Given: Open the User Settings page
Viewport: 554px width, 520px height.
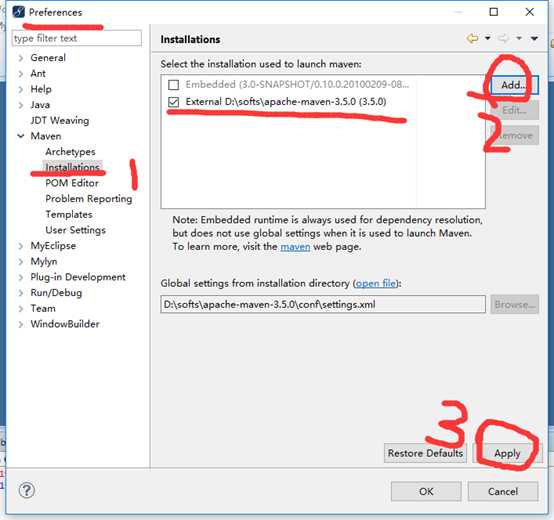Looking at the screenshot, I should (76, 230).
